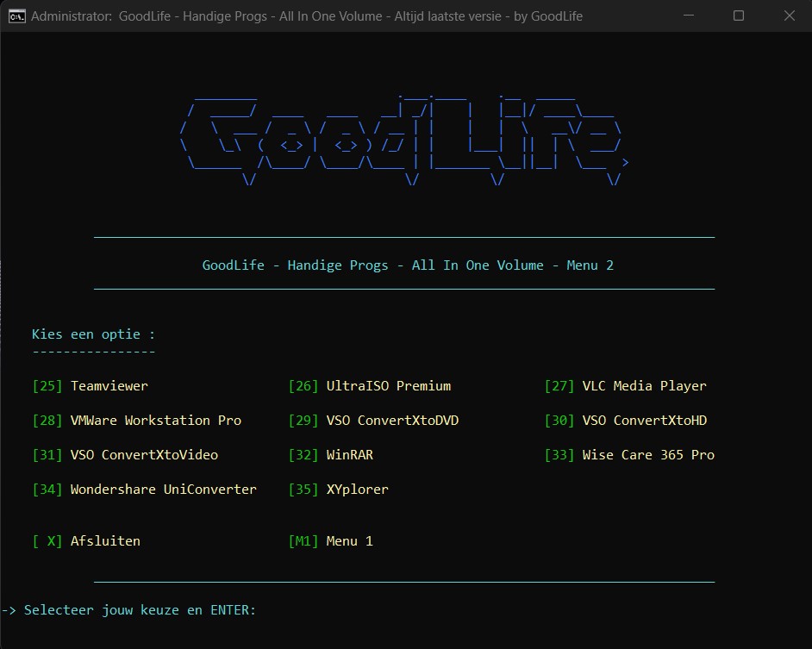
Task: Click the [27] option number
Action: [x=559, y=386]
